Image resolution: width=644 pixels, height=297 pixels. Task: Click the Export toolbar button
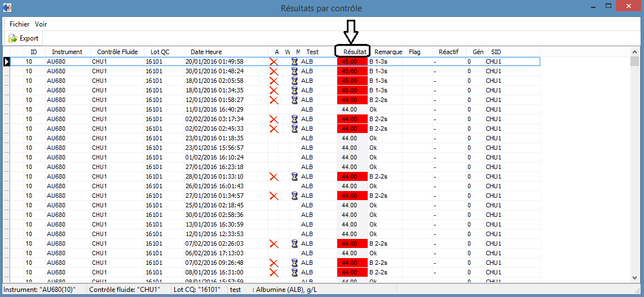(24, 38)
